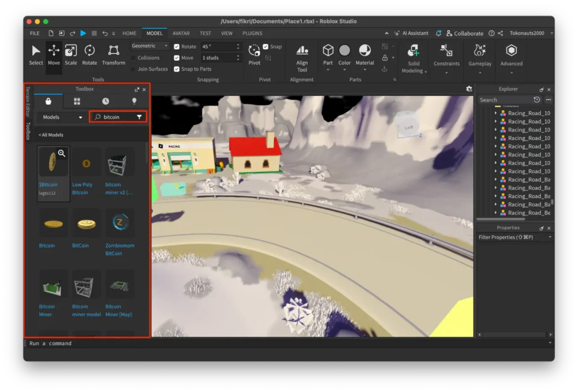Click the Explorer Search field
Viewport: 578px width, 392px height.
[505, 100]
